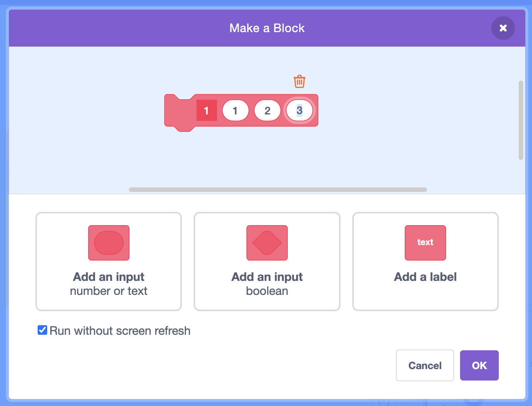The width and height of the screenshot is (532, 406).
Task: Delete the selected input with the trash icon
Action: (x=299, y=82)
